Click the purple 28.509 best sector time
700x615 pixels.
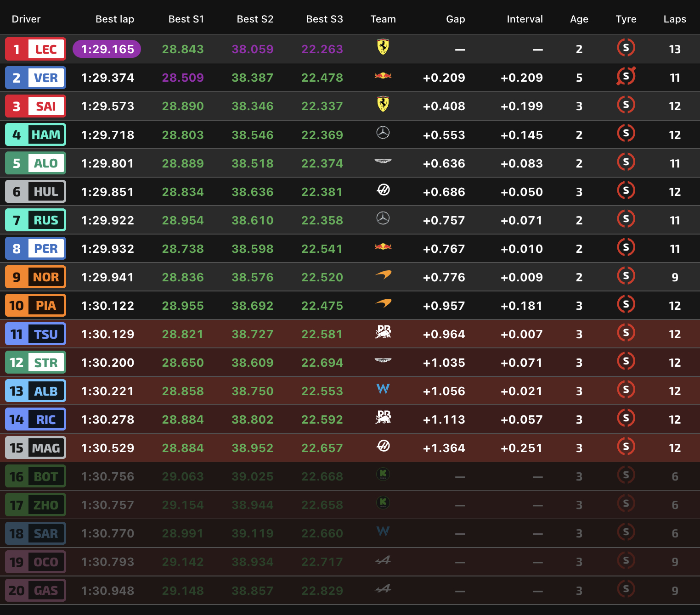182,78
